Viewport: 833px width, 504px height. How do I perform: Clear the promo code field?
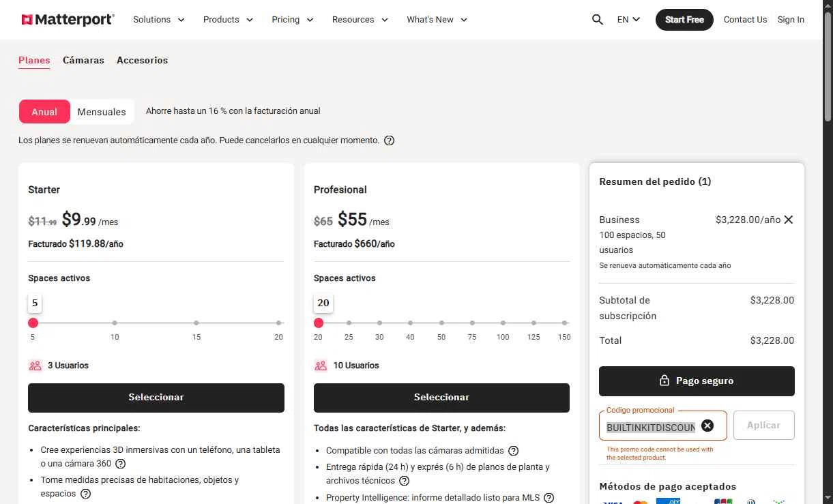tap(707, 426)
